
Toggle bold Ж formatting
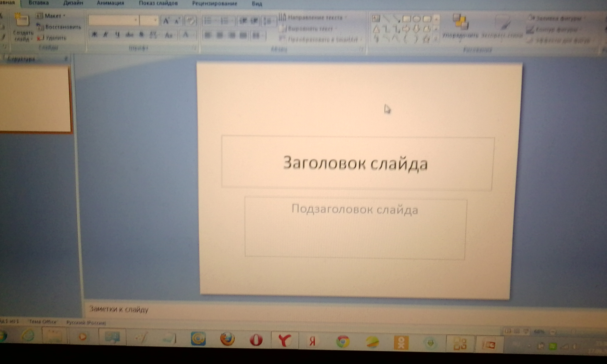coord(94,35)
